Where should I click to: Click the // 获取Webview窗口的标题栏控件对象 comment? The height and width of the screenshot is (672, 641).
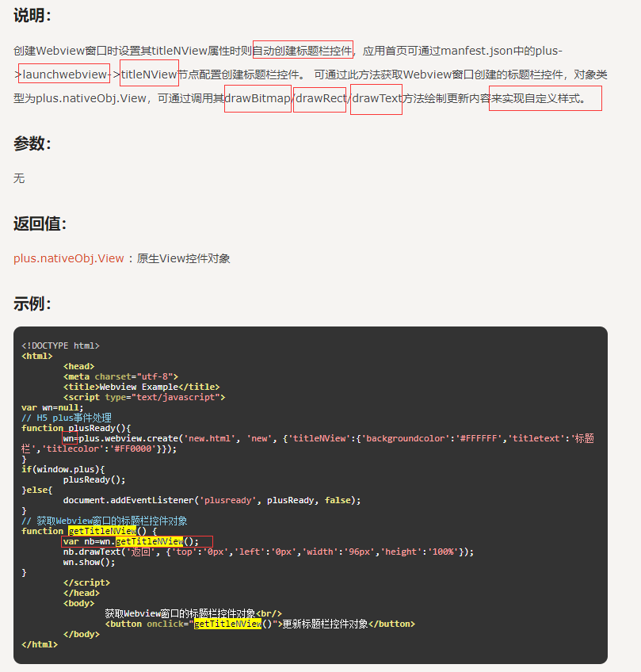click(x=104, y=521)
